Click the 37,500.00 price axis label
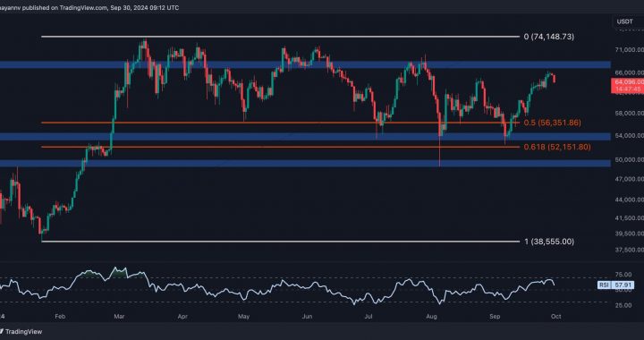This screenshot has height=340, width=644. click(629, 250)
